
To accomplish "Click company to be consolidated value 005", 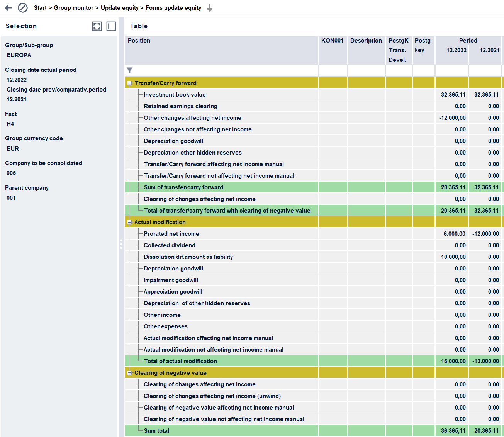I will (x=11, y=173).
